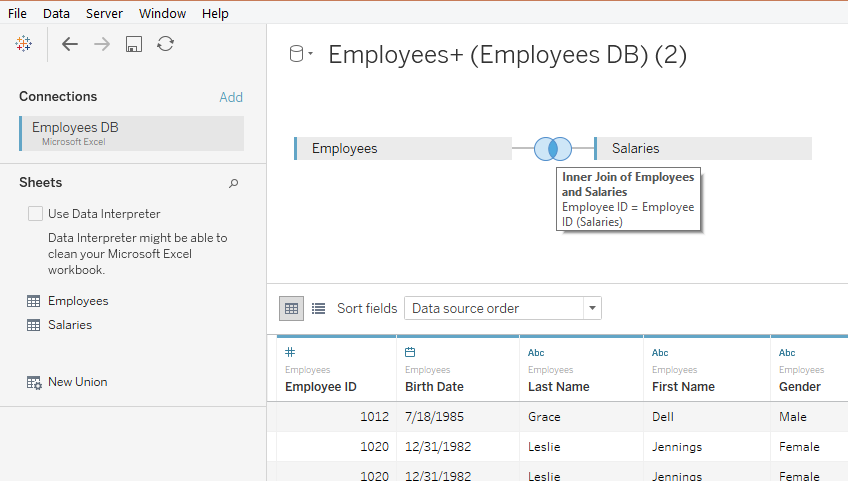This screenshot has width=848, height=481.
Task: Click the Last Name cell Grace
Action: tap(581, 417)
